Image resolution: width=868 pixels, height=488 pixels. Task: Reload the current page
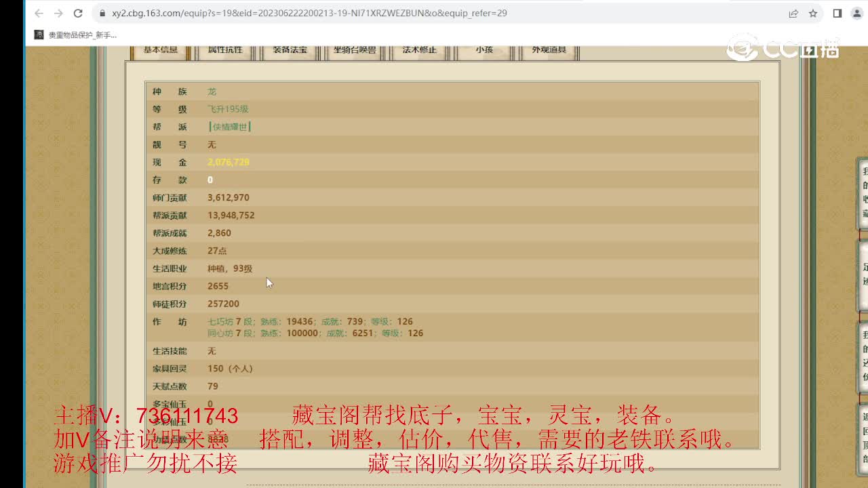tap(78, 14)
